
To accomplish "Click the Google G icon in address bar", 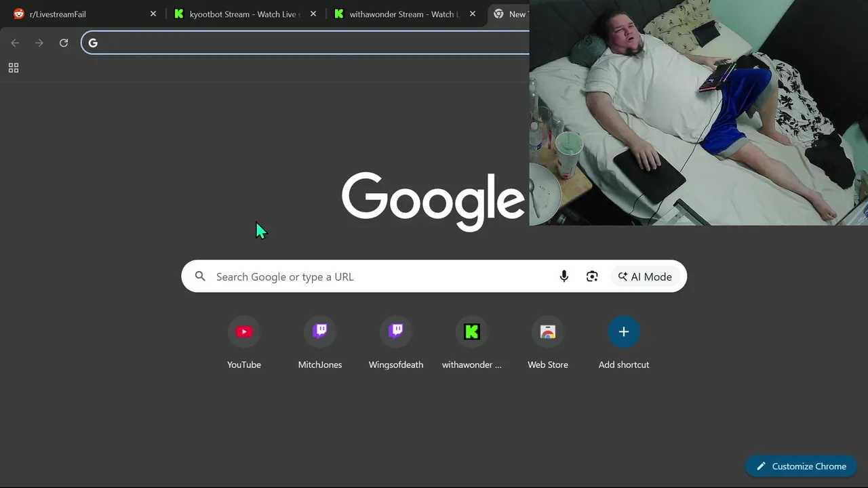I will (93, 43).
